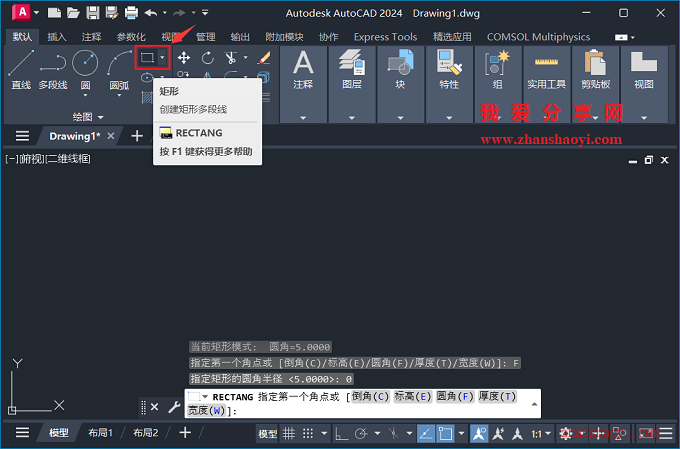The width and height of the screenshot is (680, 449).
Task: Click the AutoCAD application menu logo
Action: 21,13
